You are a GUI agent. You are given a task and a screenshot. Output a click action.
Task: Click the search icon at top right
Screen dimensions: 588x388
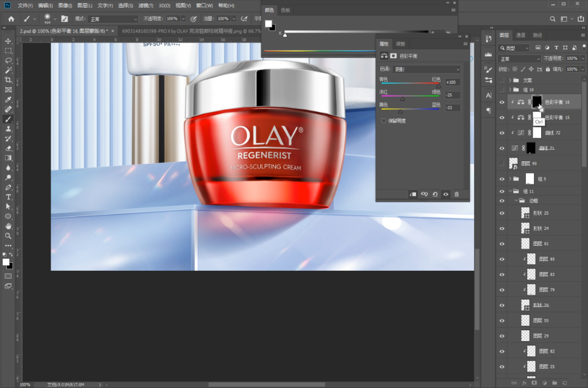tap(553, 19)
